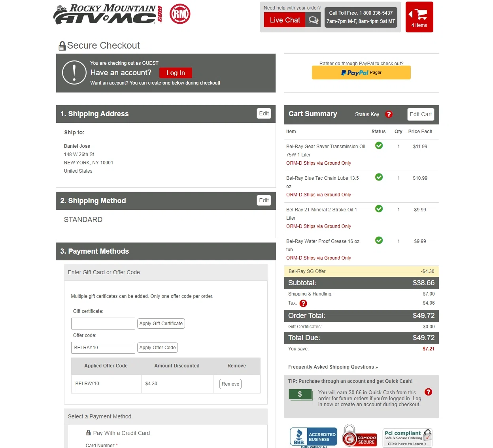Click the Daniel Jose shipping name
The height and width of the screenshot is (448, 493).
(x=77, y=146)
